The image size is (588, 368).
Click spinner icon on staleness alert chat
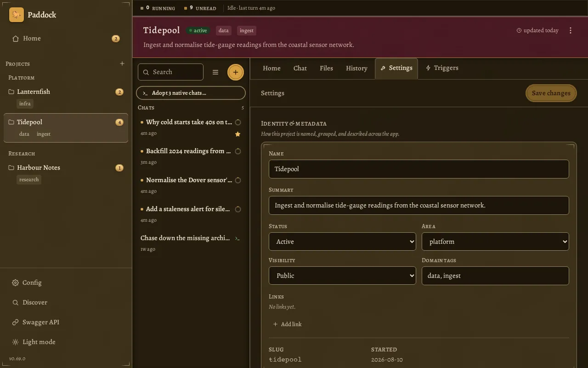coord(238,209)
